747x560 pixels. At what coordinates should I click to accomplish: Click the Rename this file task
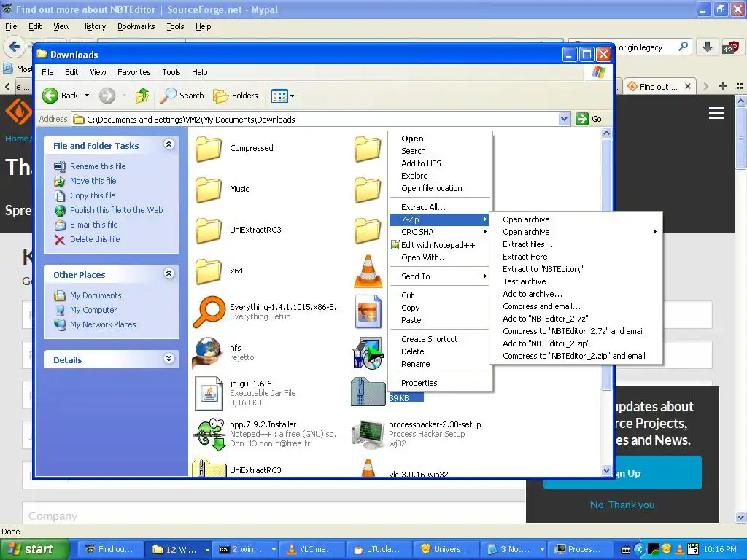pyautogui.click(x=98, y=166)
